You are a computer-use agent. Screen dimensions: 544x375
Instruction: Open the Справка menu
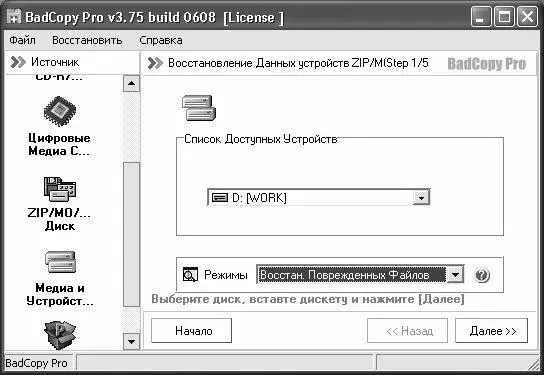tap(161, 40)
